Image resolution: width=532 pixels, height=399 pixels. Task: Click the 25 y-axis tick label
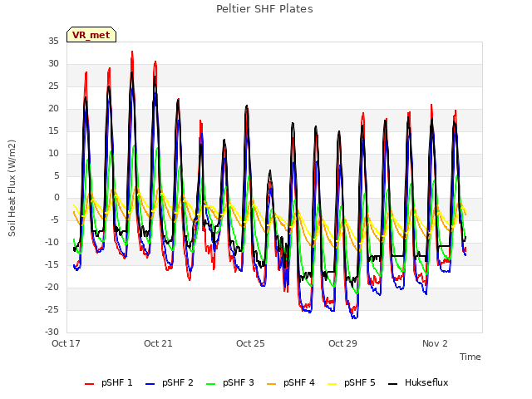pyautogui.click(x=53, y=86)
